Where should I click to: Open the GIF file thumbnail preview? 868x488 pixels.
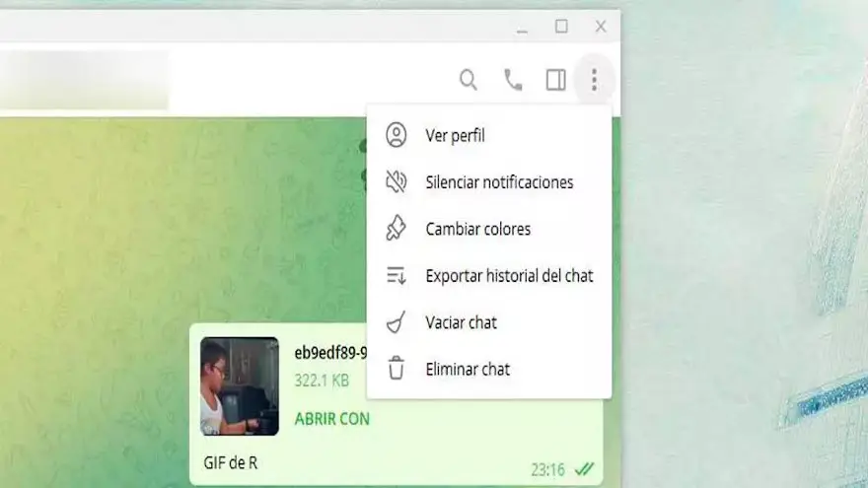click(x=240, y=386)
